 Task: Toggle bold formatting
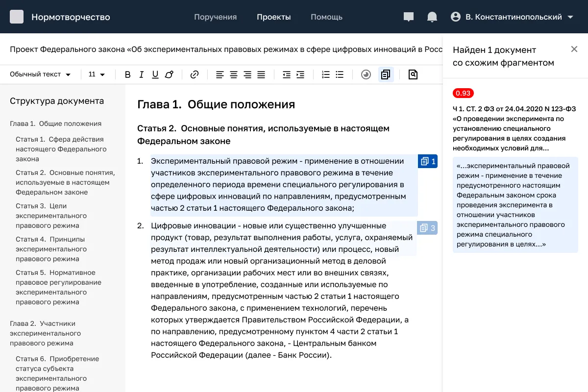[128, 74]
